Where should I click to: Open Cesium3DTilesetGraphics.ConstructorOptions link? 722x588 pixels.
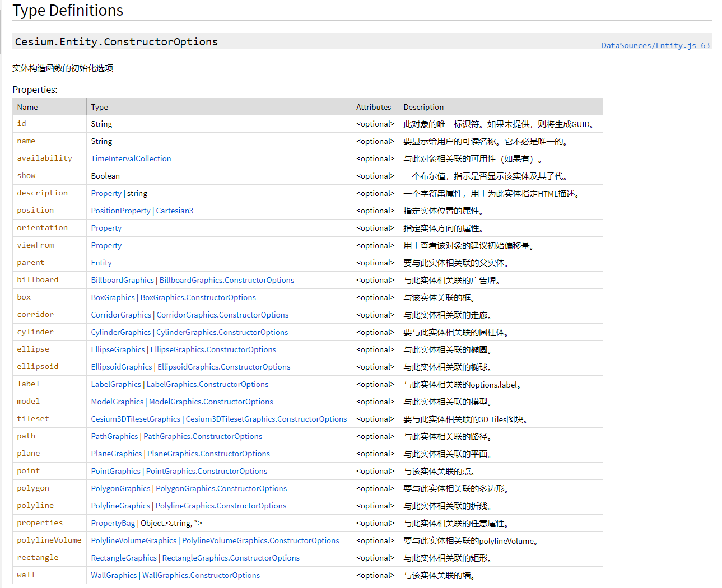coord(267,419)
